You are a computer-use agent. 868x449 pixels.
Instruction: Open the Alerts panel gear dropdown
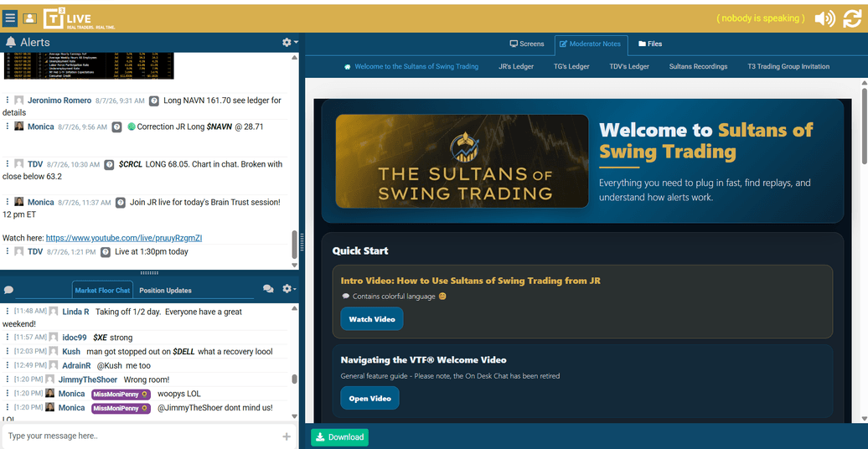(x=290, y=43)
